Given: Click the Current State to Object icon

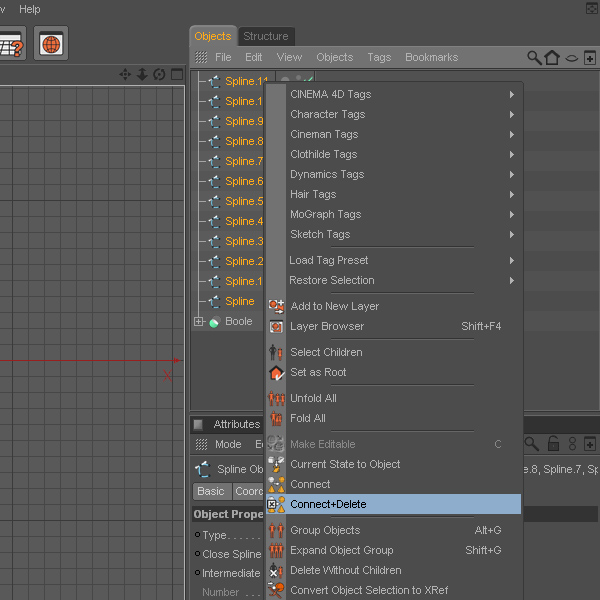Looking at the screenshot, I should click(x=276, y=464).
